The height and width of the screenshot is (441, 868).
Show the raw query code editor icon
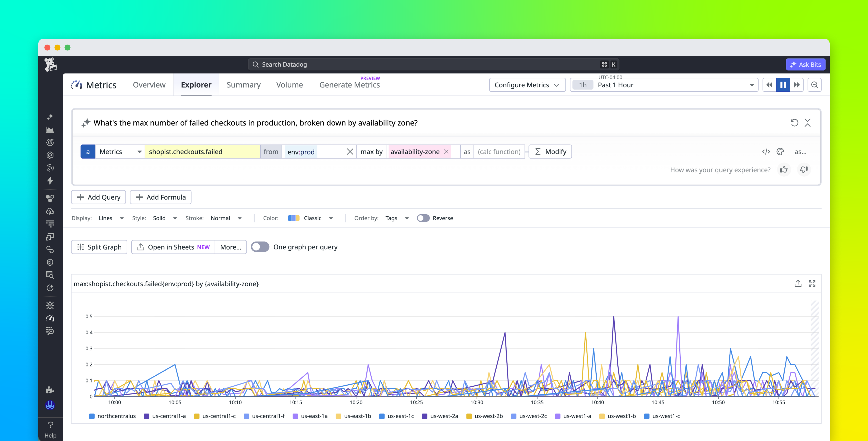click(x=766, y=152)
